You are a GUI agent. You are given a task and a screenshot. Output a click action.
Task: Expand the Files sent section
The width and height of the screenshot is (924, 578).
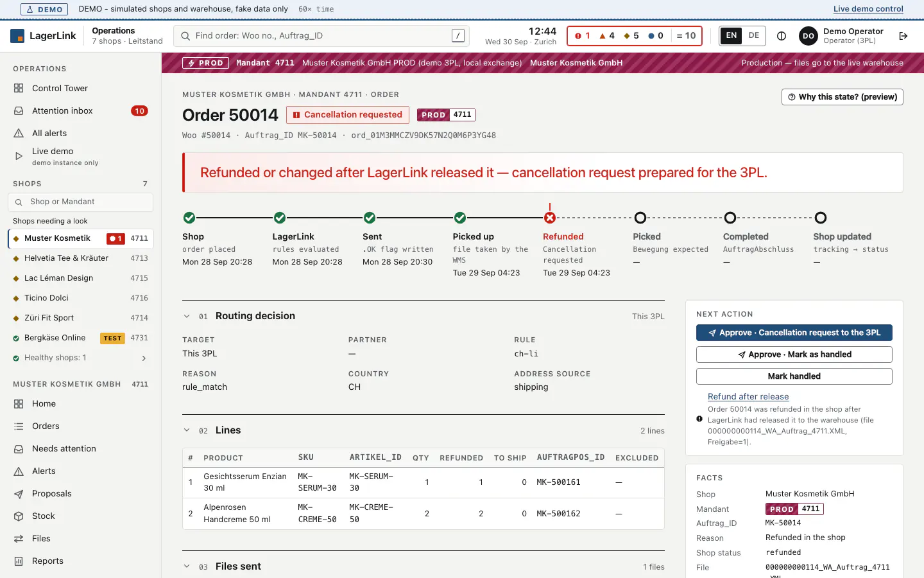point(187,566)
